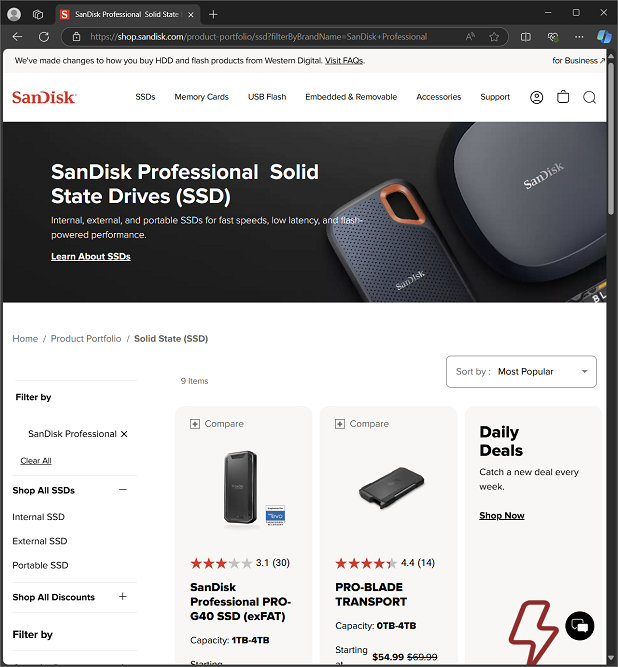Click the SanDisk logo
The image size is (618, 667).
(44, 97)
